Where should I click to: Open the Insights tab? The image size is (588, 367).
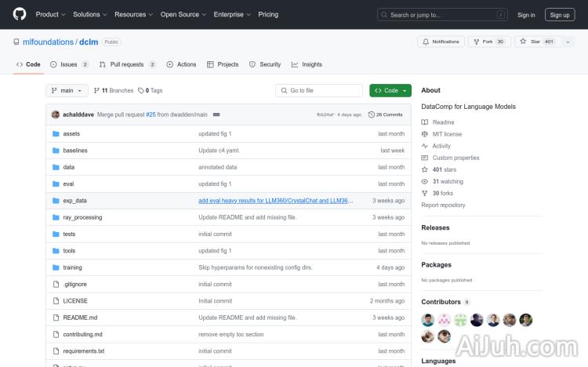tap(307, 64)
